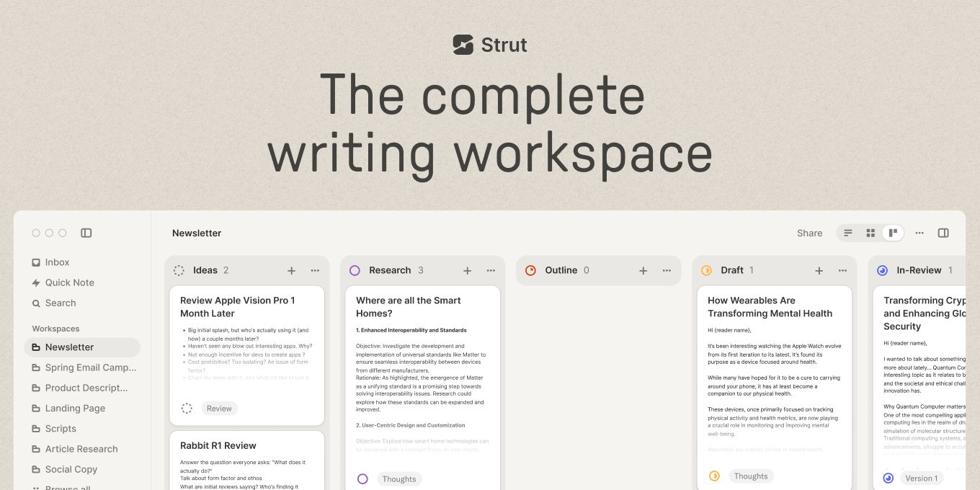Add a card to the Research column
Screen dimensions: 980x490
(468, 271)
